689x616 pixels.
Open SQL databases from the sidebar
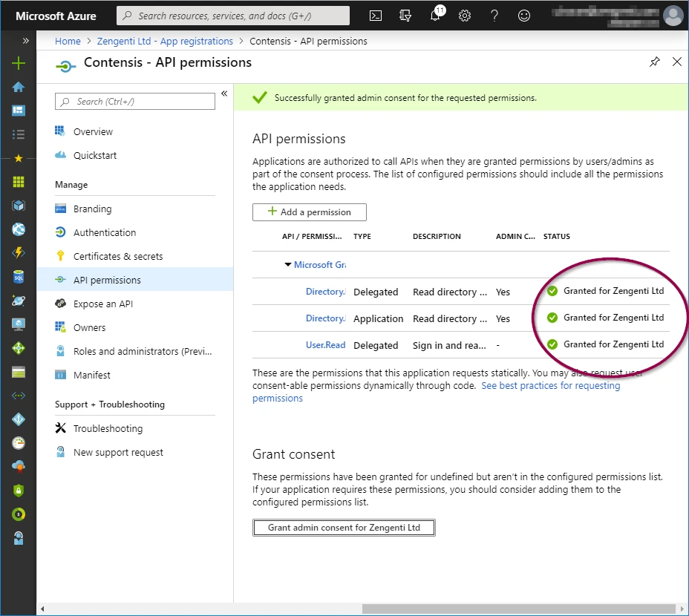18,275
